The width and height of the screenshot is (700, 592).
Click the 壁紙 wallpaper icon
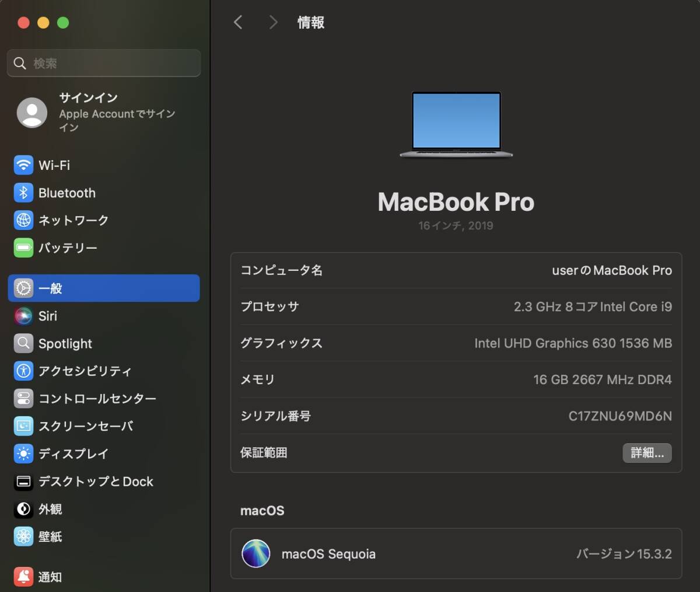click(23, 537)
